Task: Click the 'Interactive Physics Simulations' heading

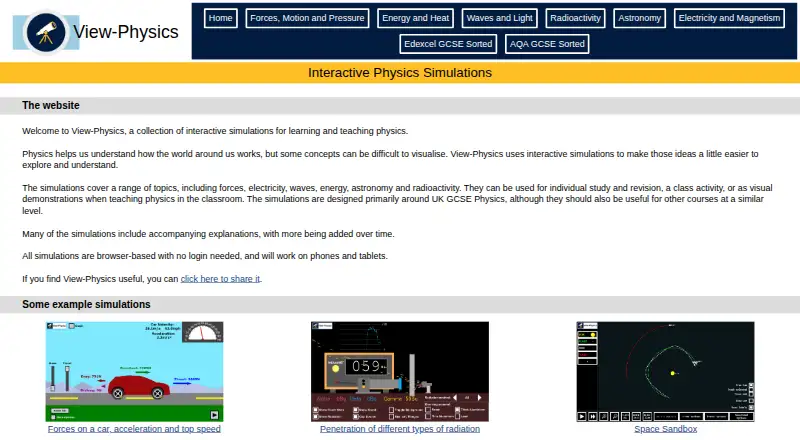Action: tap(400, 72)
